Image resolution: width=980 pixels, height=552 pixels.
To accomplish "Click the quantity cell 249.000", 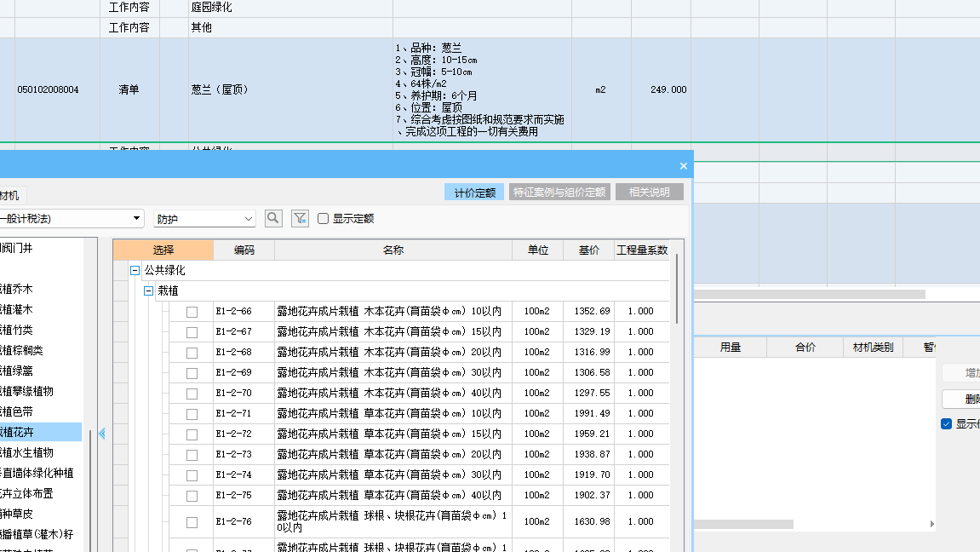I will pos(661,90).
